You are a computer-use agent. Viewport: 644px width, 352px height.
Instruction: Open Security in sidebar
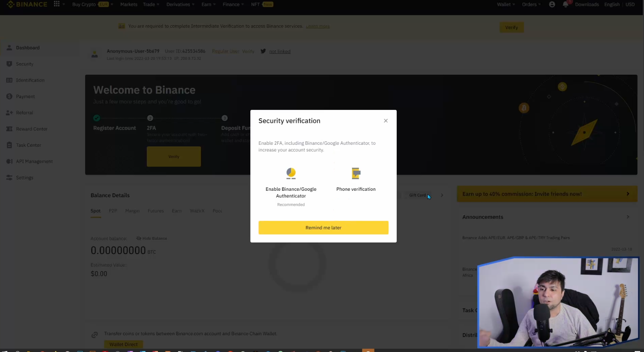[25, 64]
